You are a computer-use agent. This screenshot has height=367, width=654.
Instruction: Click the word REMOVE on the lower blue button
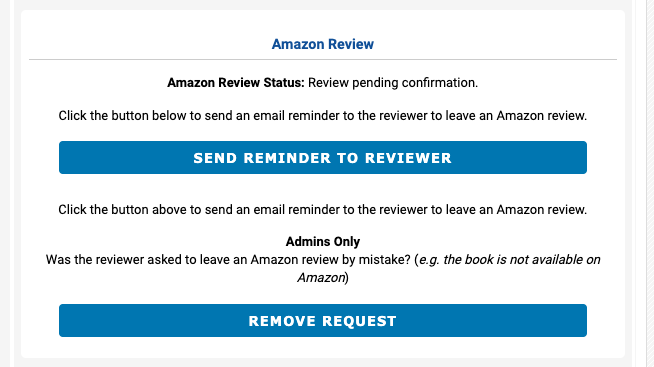pyautogui.click(x=282, y=321)
